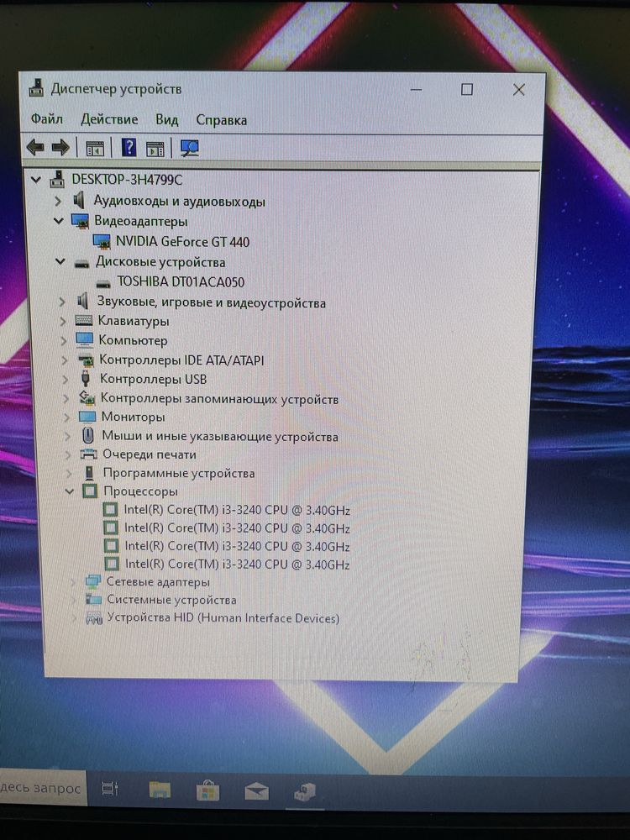
Task: Go back with the toolbar back arrow
Action: point(35,147)
